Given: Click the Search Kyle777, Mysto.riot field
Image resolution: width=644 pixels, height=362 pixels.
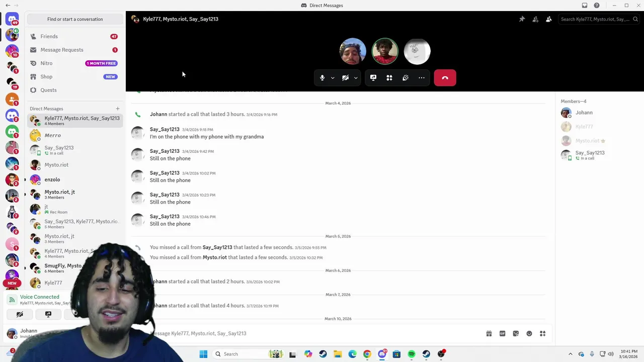Looking at the screenshot, I should tap(599, 19).
